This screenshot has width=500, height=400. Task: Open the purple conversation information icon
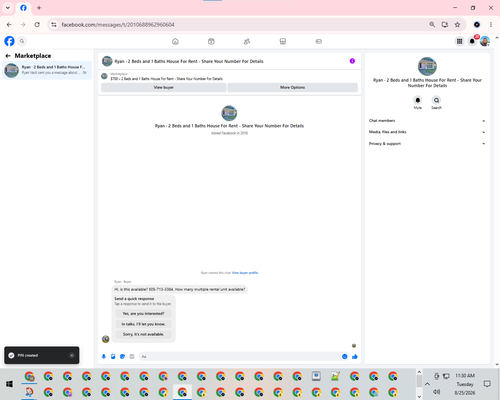click(x=352, y=61)
